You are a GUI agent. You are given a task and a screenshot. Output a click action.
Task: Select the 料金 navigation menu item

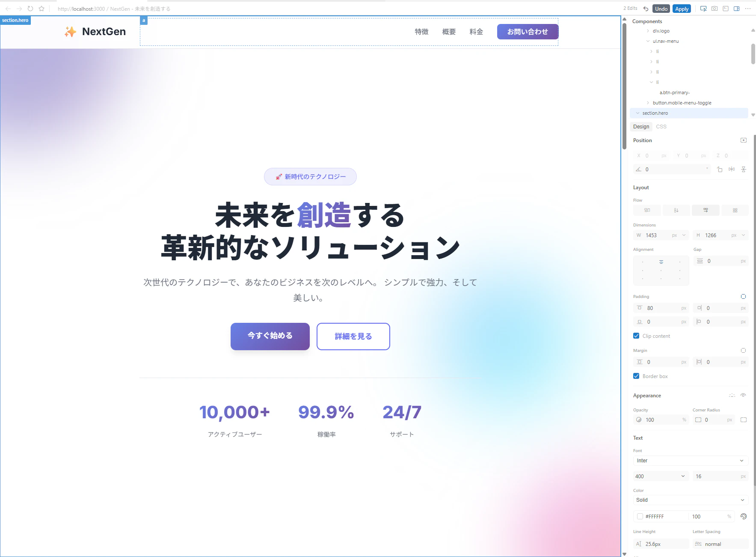click(476, 31)
